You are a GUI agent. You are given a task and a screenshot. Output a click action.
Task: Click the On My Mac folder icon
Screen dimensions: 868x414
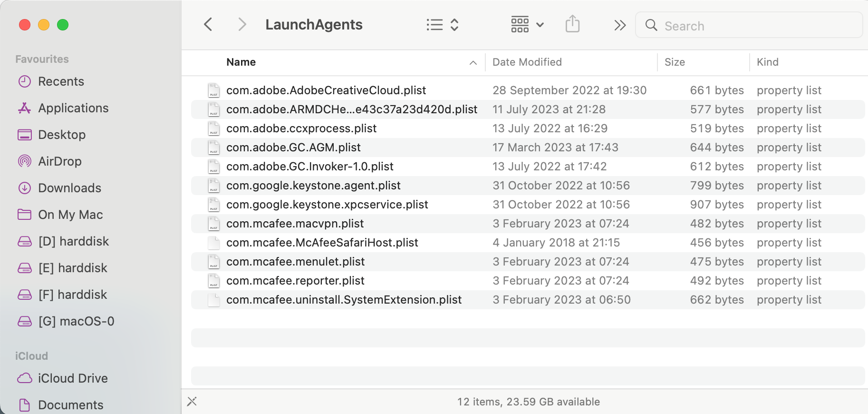tap(25, 215)
